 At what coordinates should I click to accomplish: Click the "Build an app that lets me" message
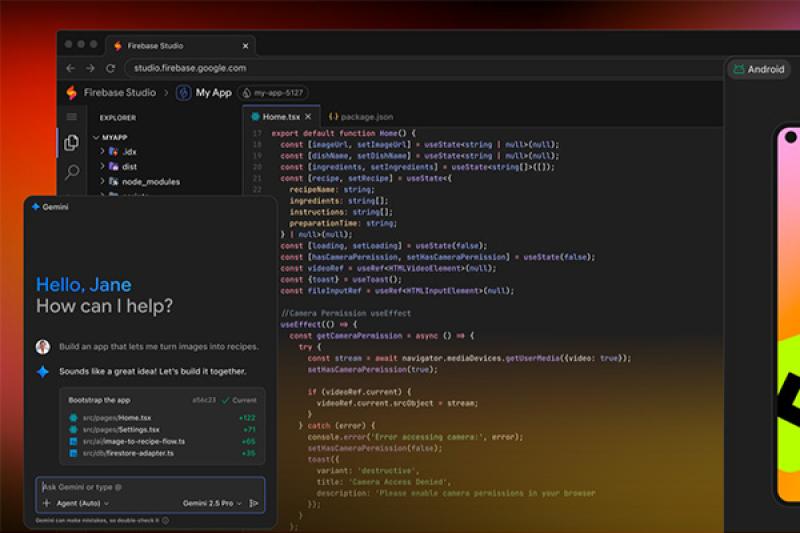pyautogui.click(x=159, y=347)
